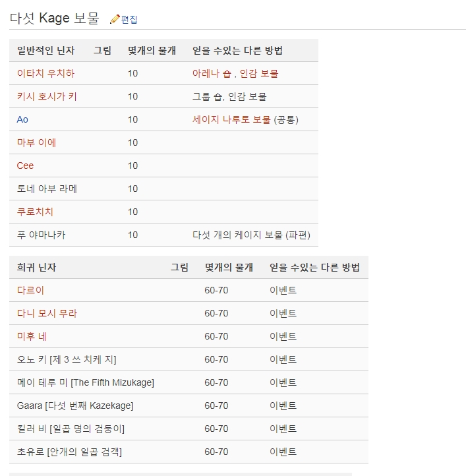Click the pencil edit icon beside heading
The image size is (466, 476).
[115, 19]
